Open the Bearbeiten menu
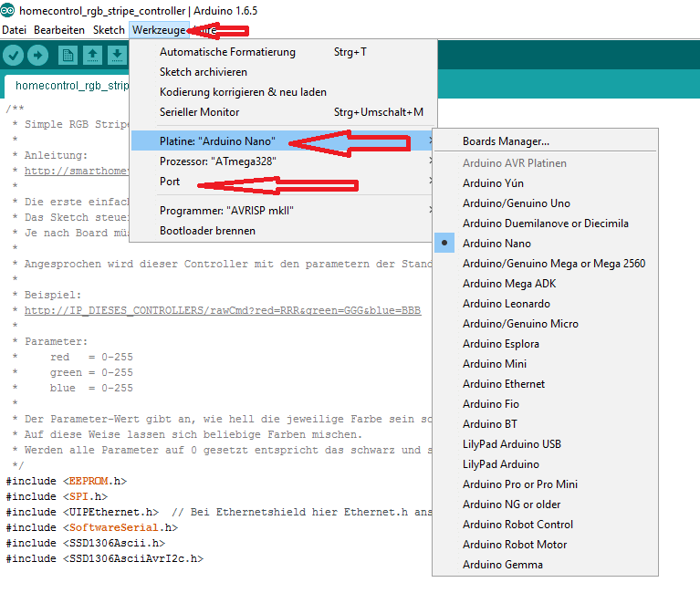 [59, 30]
